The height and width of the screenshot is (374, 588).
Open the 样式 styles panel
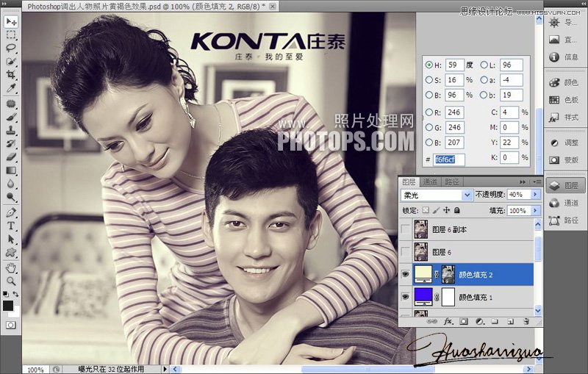pos(565,118)
